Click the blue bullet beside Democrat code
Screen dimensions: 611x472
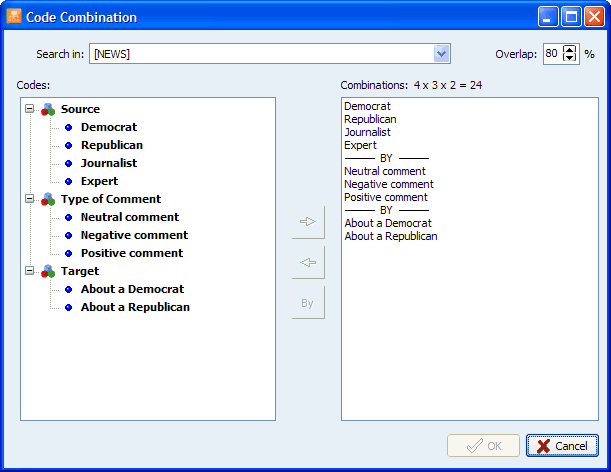(x=69, y=128)
